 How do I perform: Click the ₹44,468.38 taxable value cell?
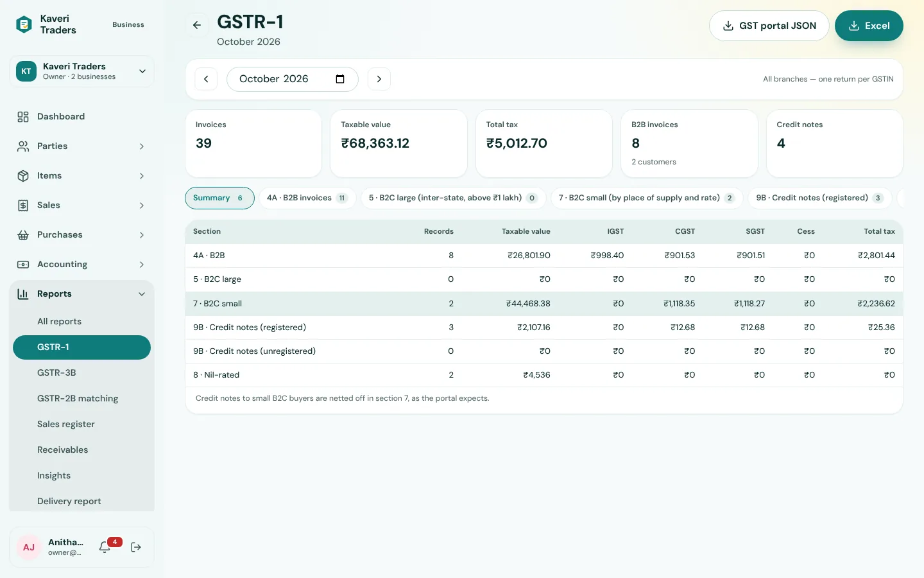528,304
